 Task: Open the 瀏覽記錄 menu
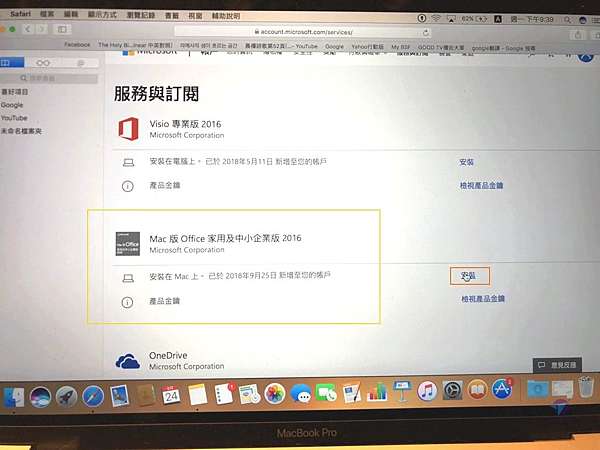pyautogui.click(x=140, y=15)
